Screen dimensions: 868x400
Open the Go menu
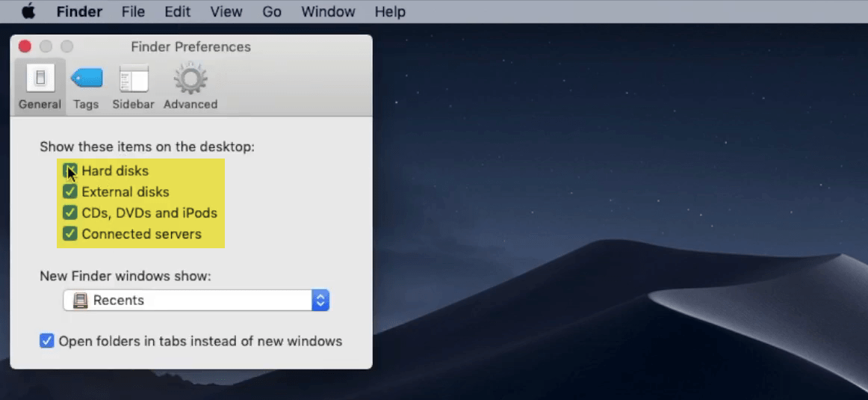(x=272, y=12)
